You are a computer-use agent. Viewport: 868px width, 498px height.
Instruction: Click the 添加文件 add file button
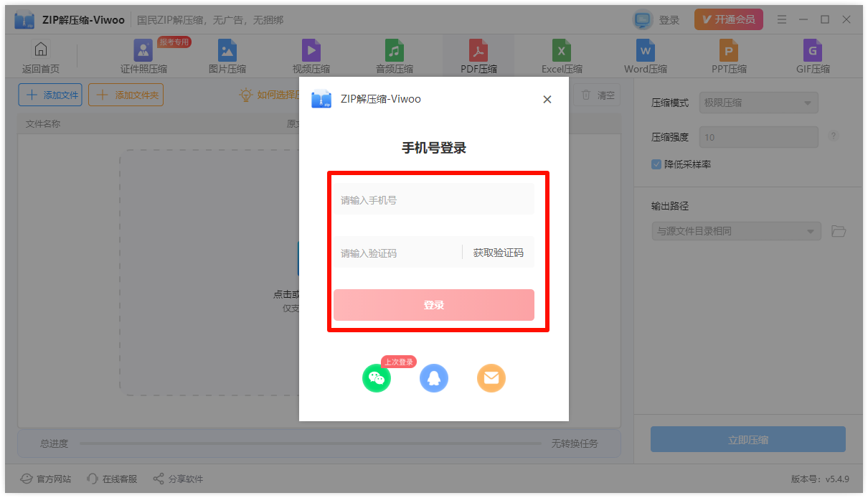tap(50, 95)
